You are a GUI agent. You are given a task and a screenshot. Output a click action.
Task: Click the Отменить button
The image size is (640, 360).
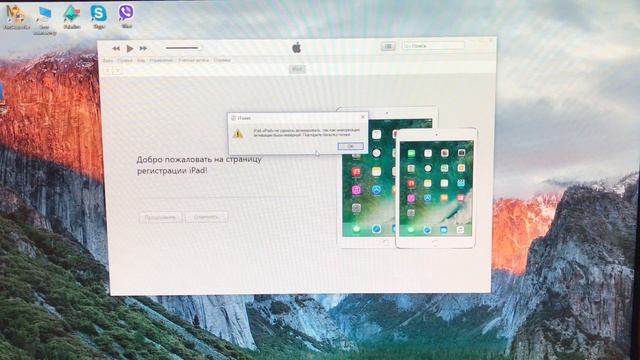206,217
